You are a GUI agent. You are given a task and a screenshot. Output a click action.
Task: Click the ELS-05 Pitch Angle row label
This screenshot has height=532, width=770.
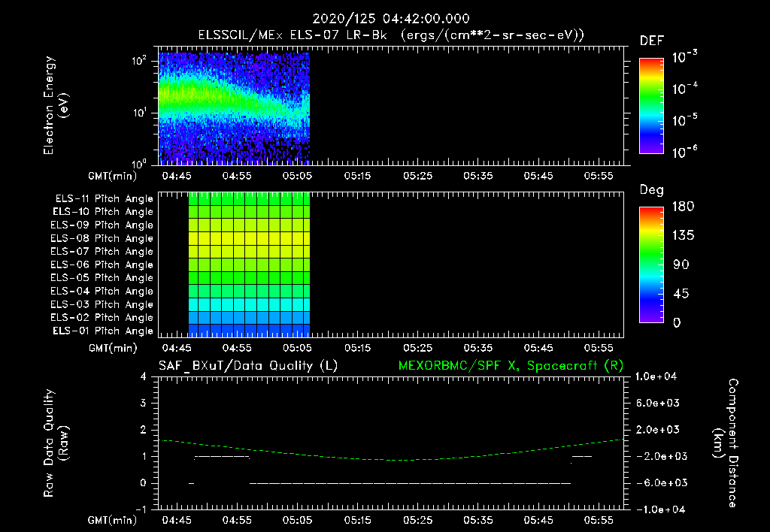102,278
